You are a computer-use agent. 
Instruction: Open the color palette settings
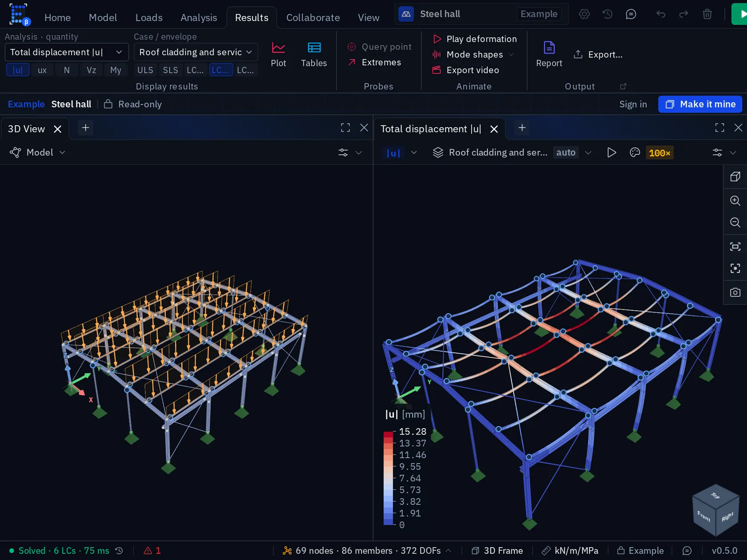coord(635,152)
